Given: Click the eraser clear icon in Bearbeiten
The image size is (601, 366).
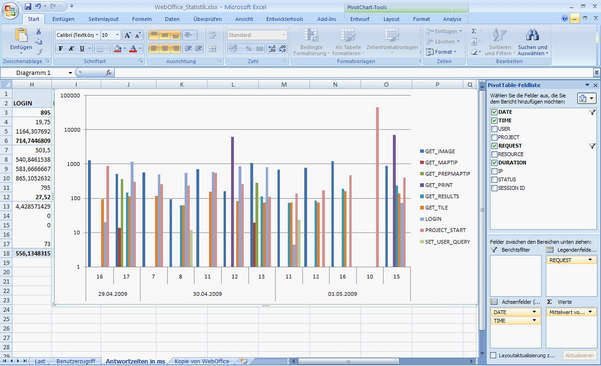Looking at the screenshot, I should 474,52.
